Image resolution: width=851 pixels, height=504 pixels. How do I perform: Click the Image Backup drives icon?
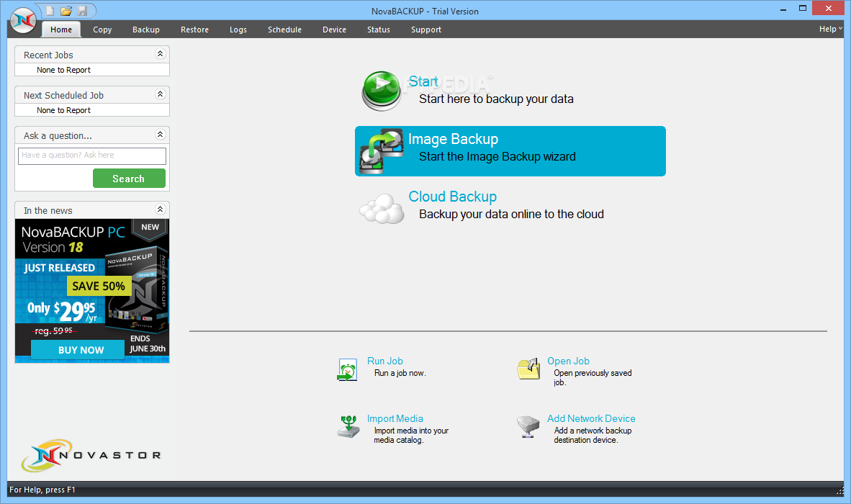(x=382, y=151)
